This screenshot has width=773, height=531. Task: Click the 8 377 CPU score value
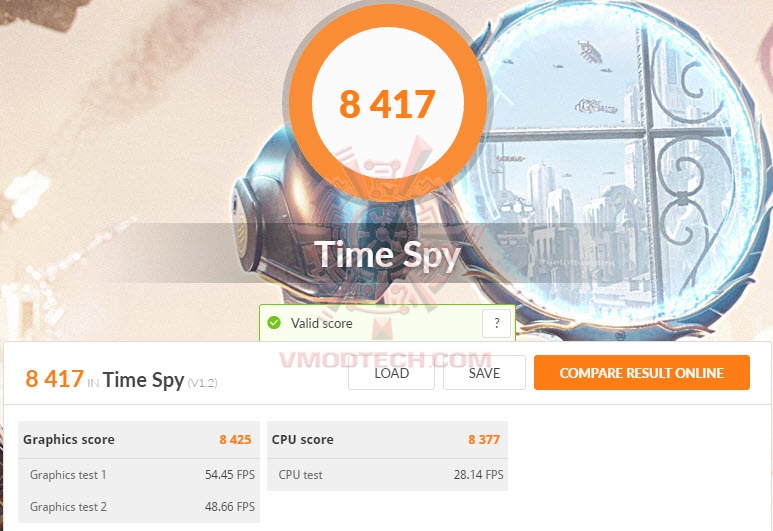[x=483, y=439]
